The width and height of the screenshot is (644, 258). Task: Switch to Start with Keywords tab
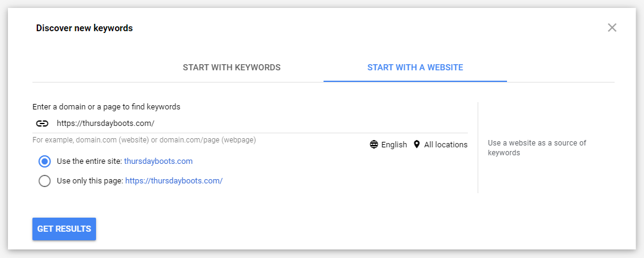coord(231,67)
